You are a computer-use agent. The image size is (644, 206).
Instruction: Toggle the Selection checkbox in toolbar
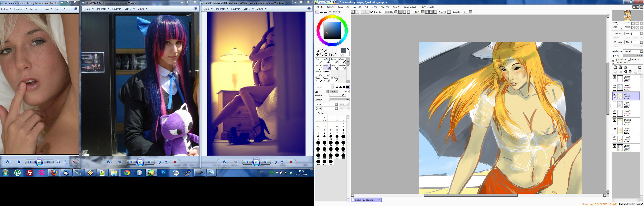point(372,12)
